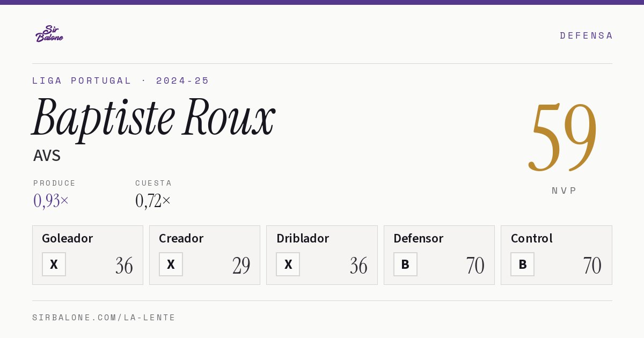Viewport: 644px width, 338px height.
Task: Click the B grade badge in Defensor
Action: (x=405, y=264)
